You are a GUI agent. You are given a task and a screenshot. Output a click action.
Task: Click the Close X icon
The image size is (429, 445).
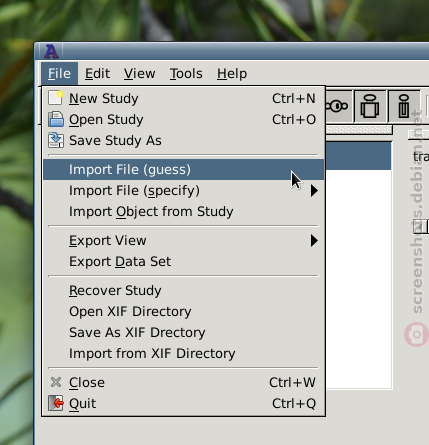click(x=56, y=382)
